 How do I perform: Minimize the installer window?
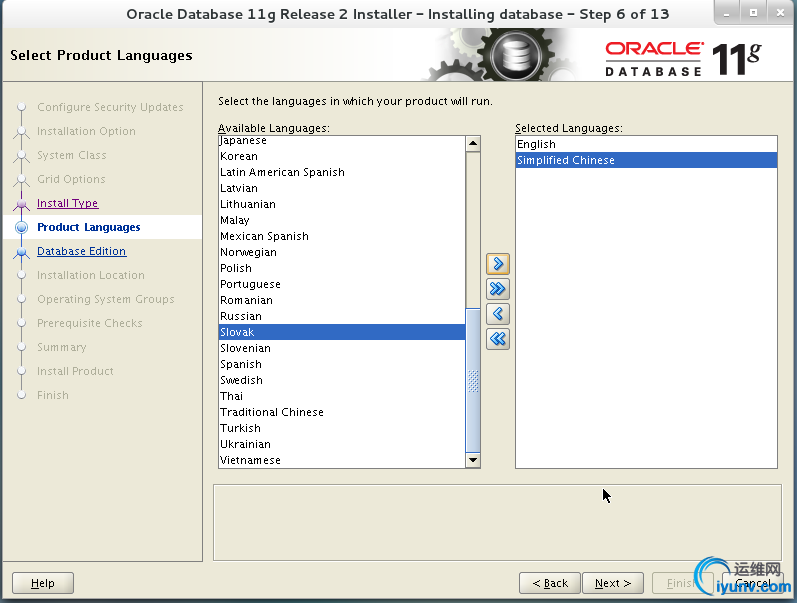point(727,13)
